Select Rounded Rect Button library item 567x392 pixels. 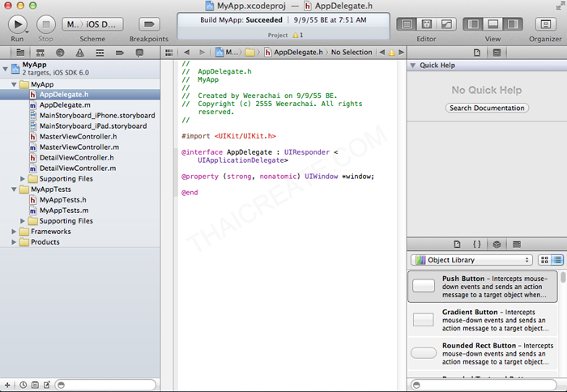483,353
